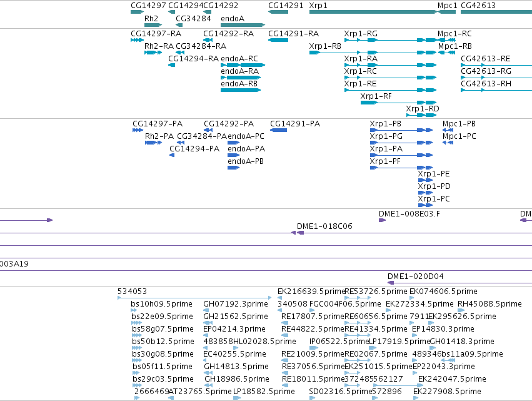
Task: Open transcript label CG42613-RH
Action: tap(486, 84)
